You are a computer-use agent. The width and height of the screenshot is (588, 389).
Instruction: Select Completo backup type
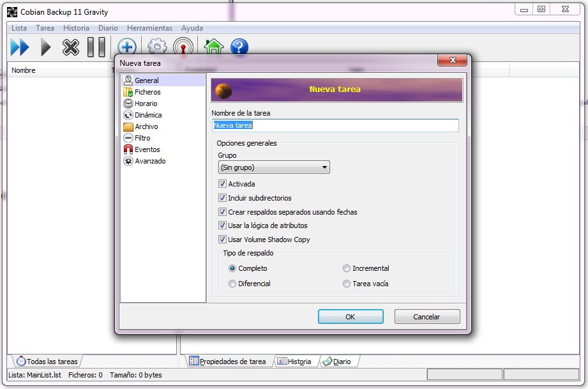pyautogui.click(x=232, y=268)
